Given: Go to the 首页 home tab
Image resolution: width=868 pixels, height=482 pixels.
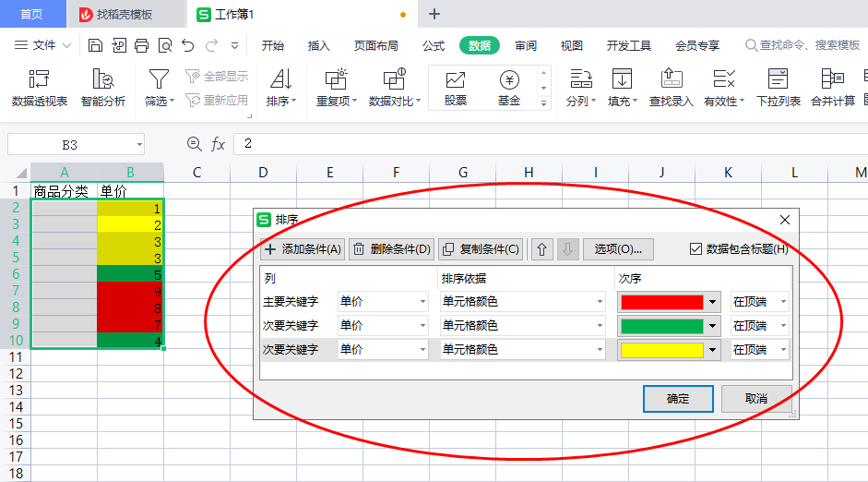Looking at the screenshot, I should (x=32, y=15).
